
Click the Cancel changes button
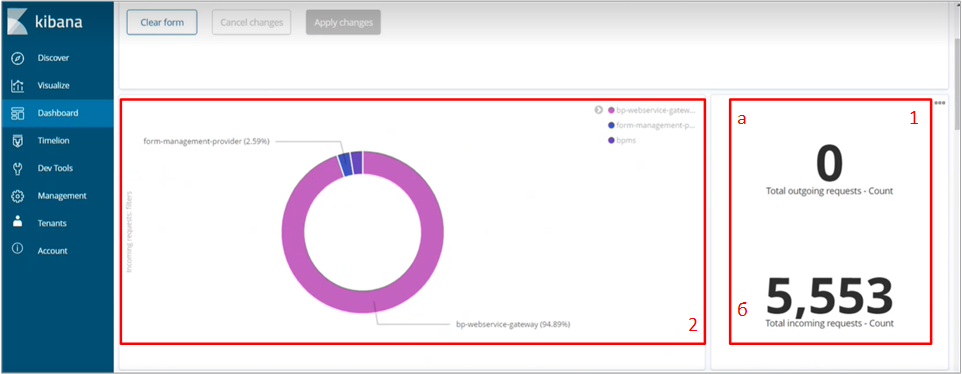(x=252, y=22)
